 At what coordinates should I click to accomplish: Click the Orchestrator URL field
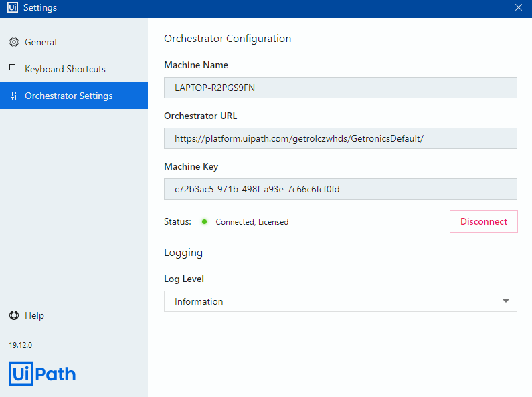click(341, 138)
